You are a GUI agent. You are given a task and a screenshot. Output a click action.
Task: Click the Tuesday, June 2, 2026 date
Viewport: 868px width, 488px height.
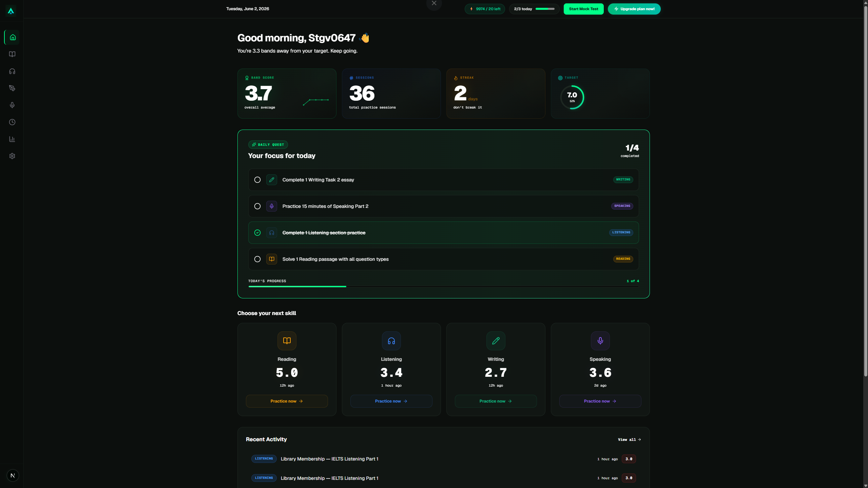pyautogui.click(x=248, y=9)
